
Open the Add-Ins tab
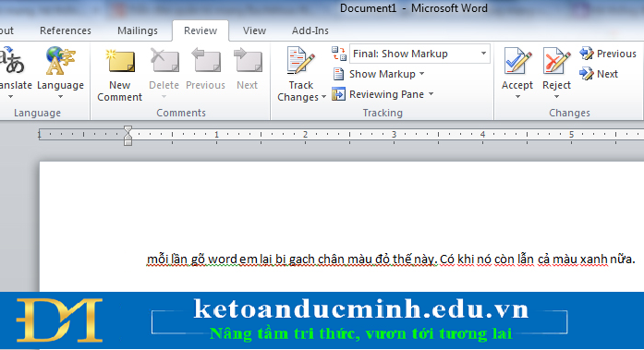pos(310,30)
